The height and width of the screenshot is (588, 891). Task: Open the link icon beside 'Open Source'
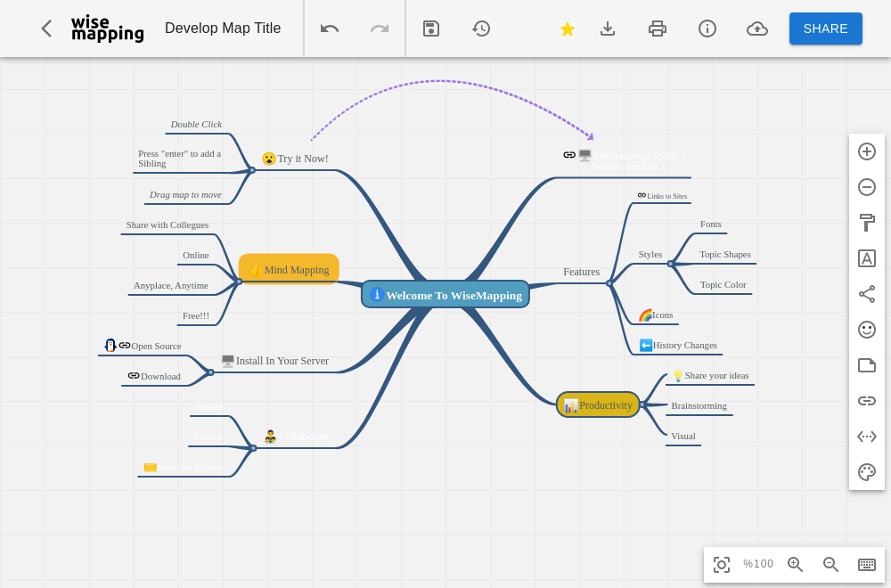click(125, 346)
